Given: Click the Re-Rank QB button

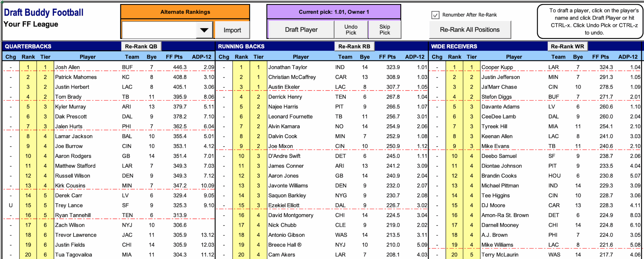Looking at the screenshot, I should pyautogui.click(x=141, y=46).
